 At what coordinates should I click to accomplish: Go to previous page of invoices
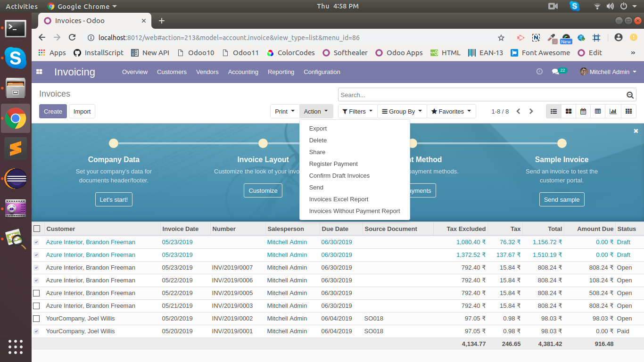coord(518,111)
